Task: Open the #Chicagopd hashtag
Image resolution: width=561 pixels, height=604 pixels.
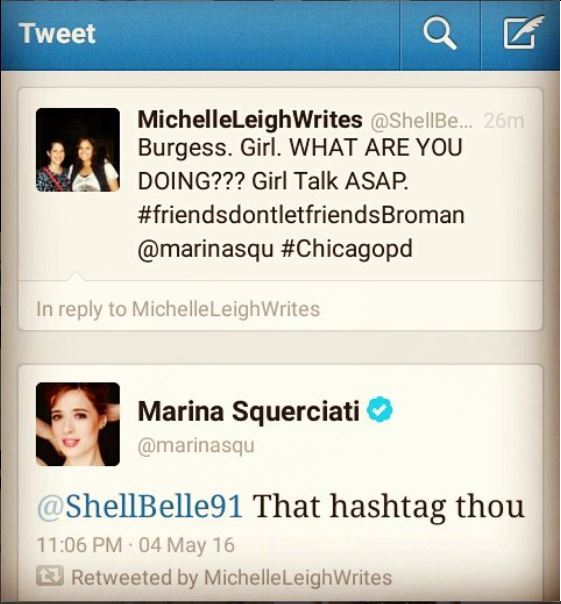Action: 347,249
